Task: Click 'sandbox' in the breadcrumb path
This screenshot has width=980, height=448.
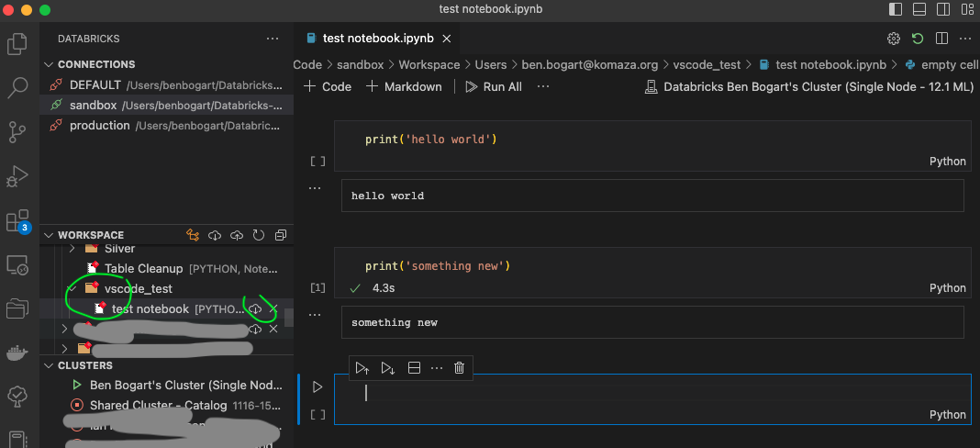Action: click(x=360, y=65)
